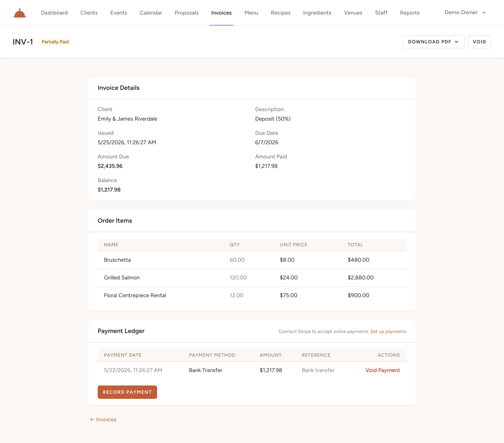Click the payment date 5/22/2026 entry
Image resolution: width=504 pixels, height=443 pixels.
point(133,370)
